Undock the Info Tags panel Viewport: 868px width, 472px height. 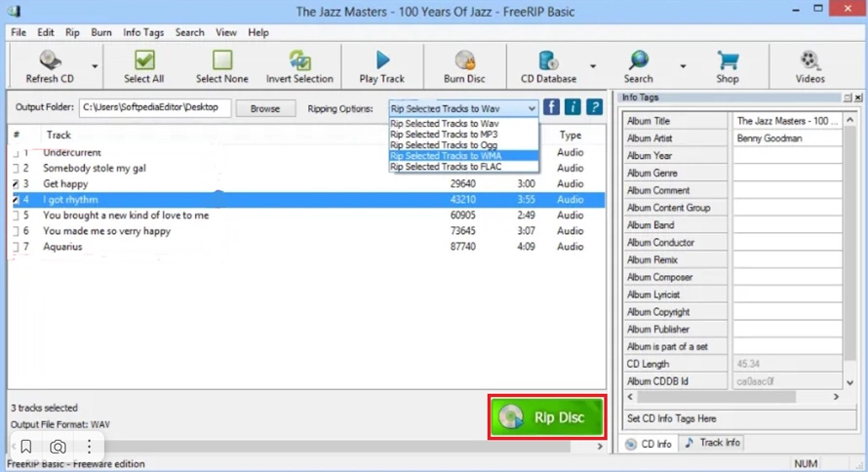(848, 98)
